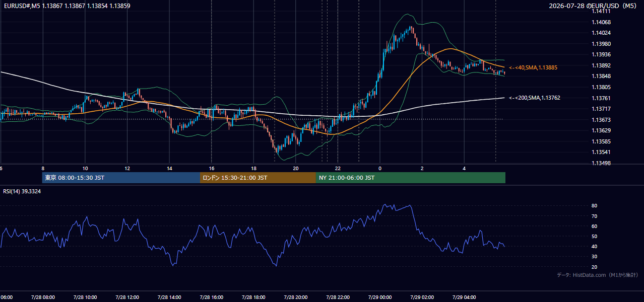Click hour tick 16 above the session bars

pyautogui.click(x=212, y=169)
